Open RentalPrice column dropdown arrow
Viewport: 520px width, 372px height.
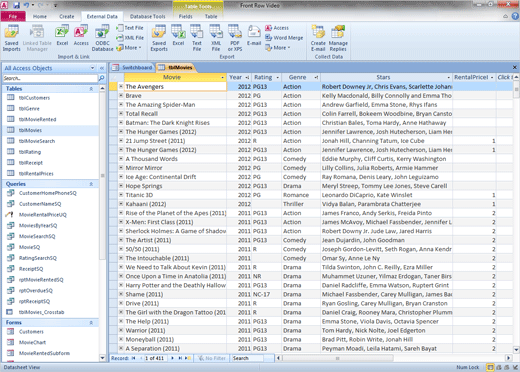pyautogui.click(x=492, y=77)
